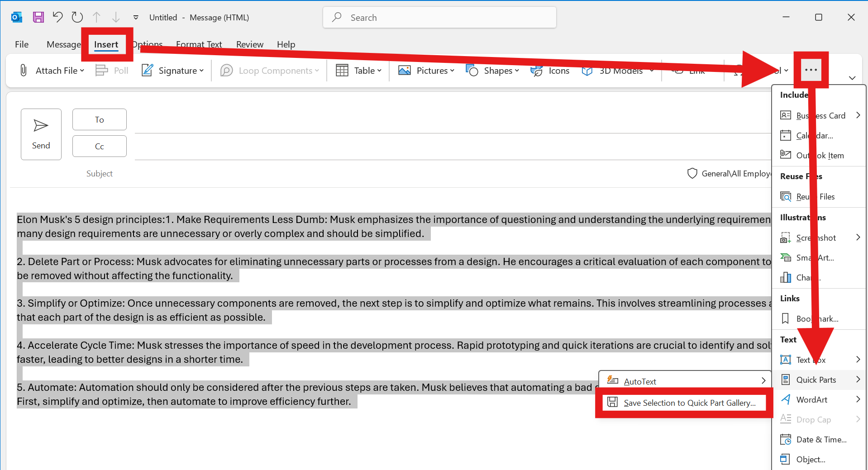The width and height of the screenshot is (868, 470).
Task: Select Object... menu item
Action: click(x=819, y=459)
